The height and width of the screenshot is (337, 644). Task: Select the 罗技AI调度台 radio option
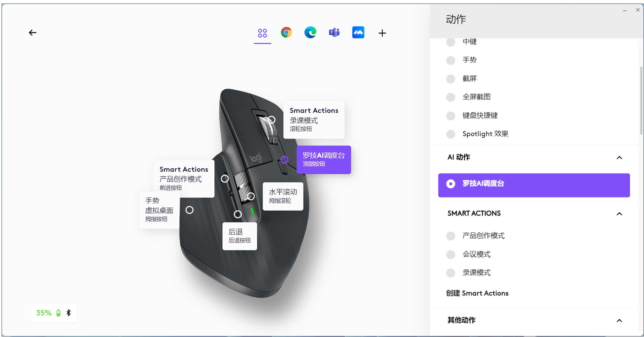451,184
